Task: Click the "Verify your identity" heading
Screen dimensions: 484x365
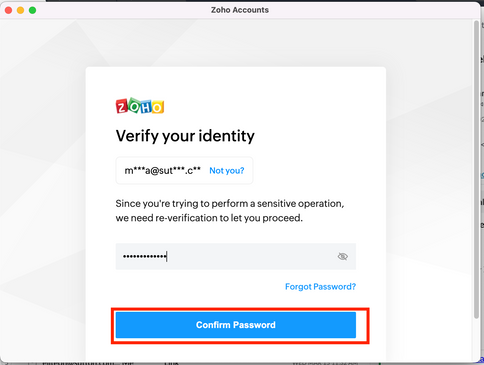Action: (x=185, y=136)
